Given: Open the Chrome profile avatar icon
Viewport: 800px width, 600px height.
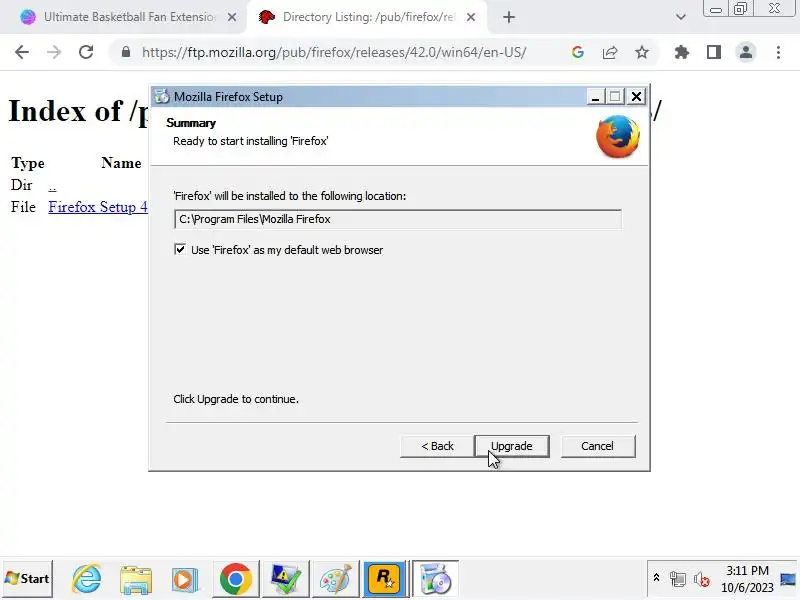Looking at the screenshot, I should point(746,52).
